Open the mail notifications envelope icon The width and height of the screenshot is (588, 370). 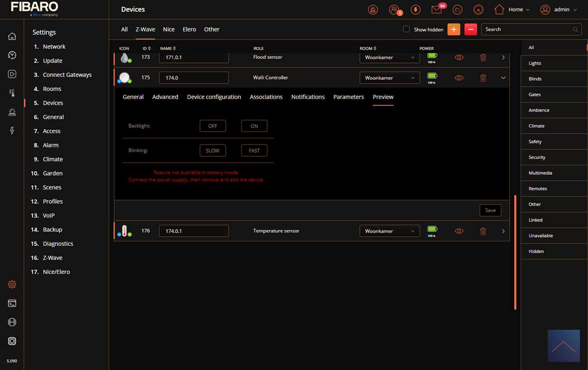point(436,9)
